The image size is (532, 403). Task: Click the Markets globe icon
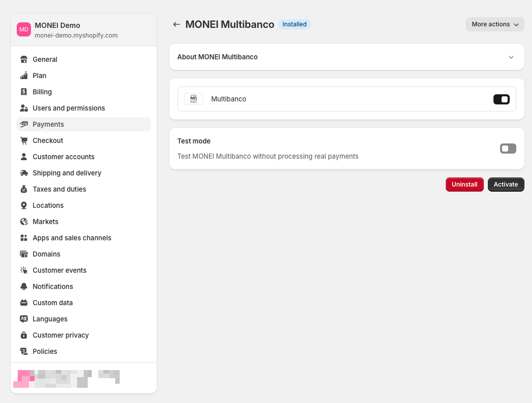pyautogui.click(x=24, y=222)
